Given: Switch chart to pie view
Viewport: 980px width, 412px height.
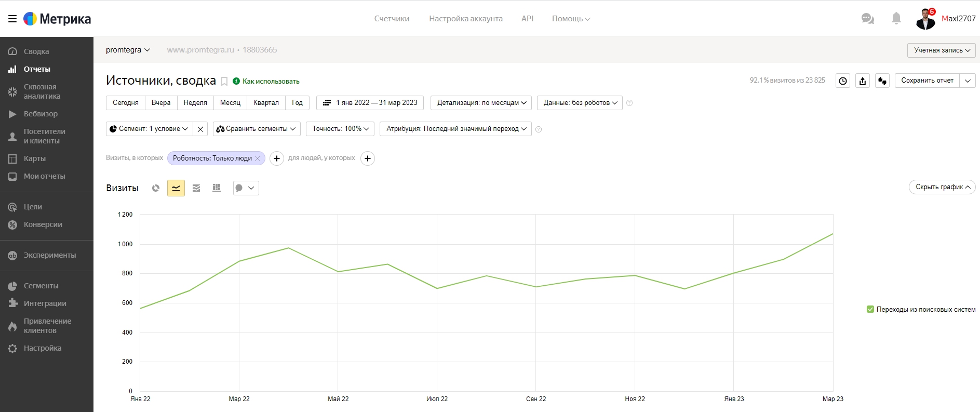Looking at the screenshot, I should point(156,188).
